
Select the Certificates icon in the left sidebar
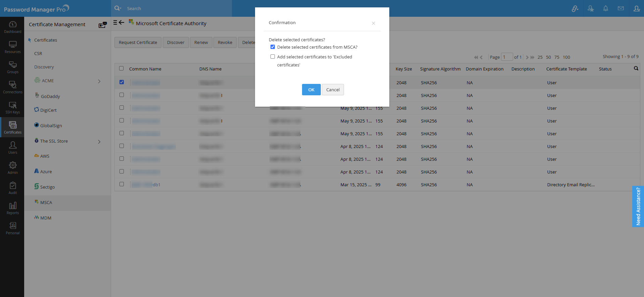pyautogui.click(x=12, y=127)
